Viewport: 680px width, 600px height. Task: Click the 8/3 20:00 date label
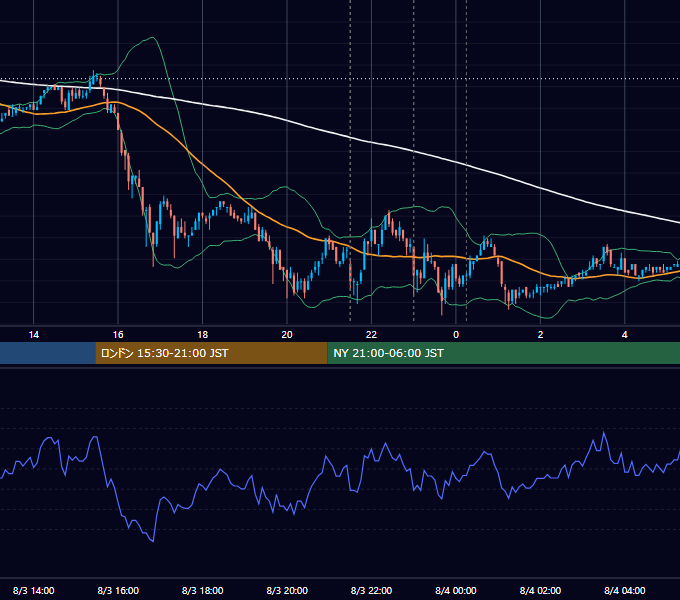(287, 590)
